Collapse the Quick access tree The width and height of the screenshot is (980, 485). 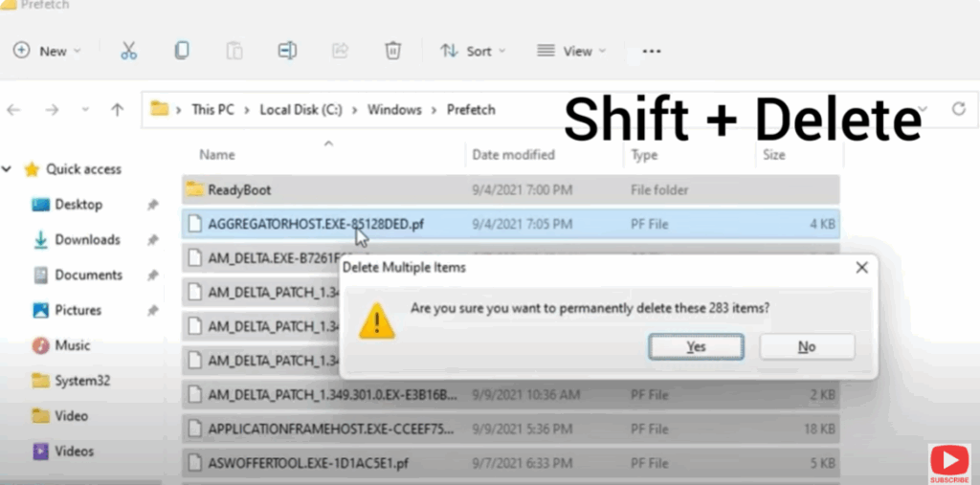coord(8,169)
